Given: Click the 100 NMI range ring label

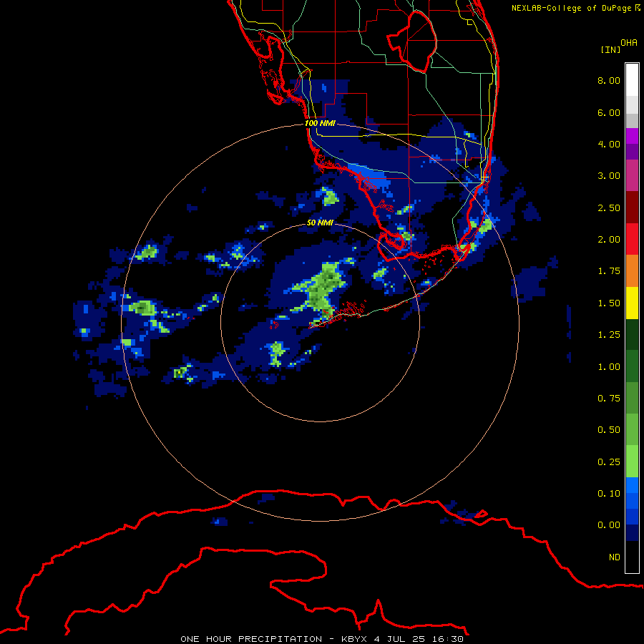Looking at the screenshot, I should (320, 123).
